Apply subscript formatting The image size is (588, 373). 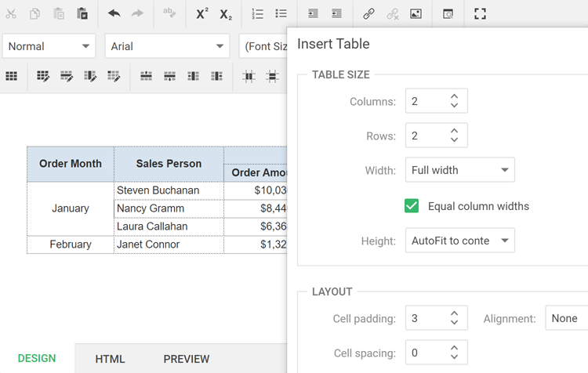point(226,14)
